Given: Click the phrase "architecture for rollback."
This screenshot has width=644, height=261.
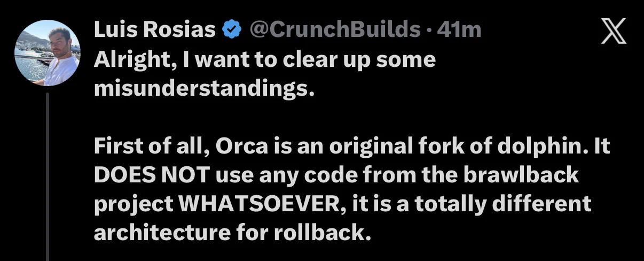Looking at the screenshot, I should click(x=232, y=233).
